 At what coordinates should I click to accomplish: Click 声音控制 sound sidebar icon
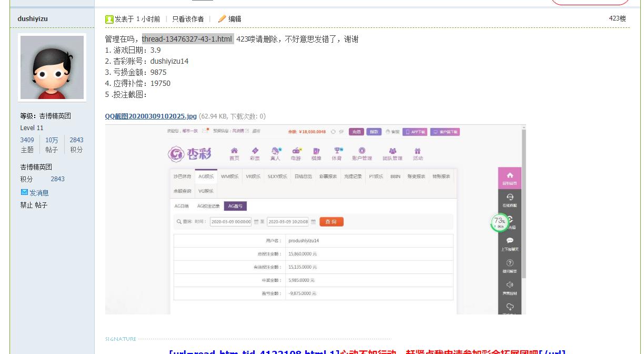[x=510, y=288]
